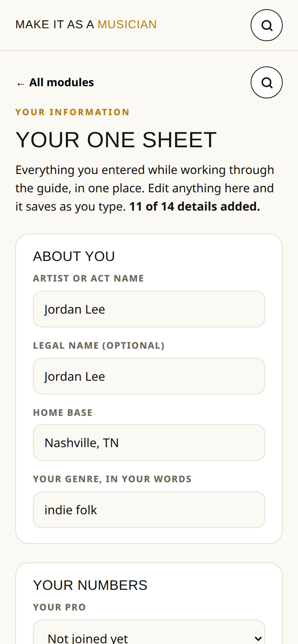Expand the Not joined yet chevron arrow
This screenshot has height=644, width=298.
click(258, 638)
